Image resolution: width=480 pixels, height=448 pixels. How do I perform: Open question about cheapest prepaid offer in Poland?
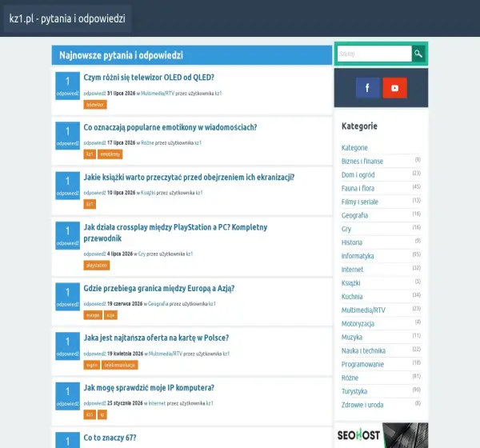pos(156,338)
